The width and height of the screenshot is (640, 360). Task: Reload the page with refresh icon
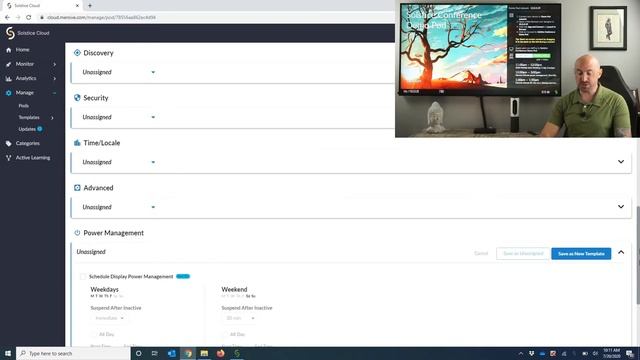click(x=29, y=18)
